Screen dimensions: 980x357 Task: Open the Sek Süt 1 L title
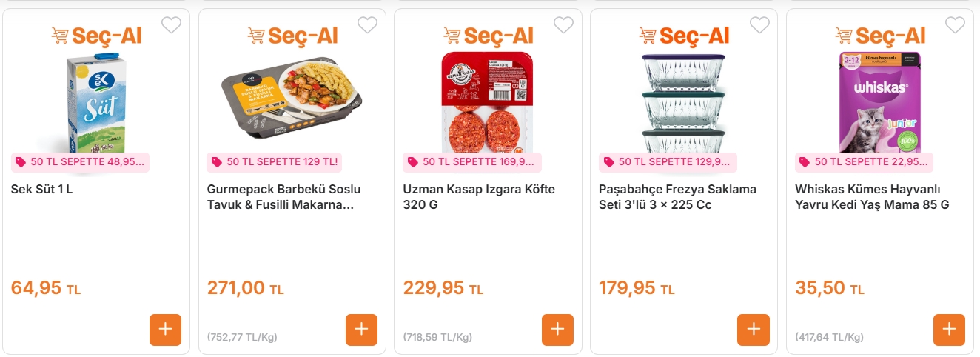click(x=42, y=189)
